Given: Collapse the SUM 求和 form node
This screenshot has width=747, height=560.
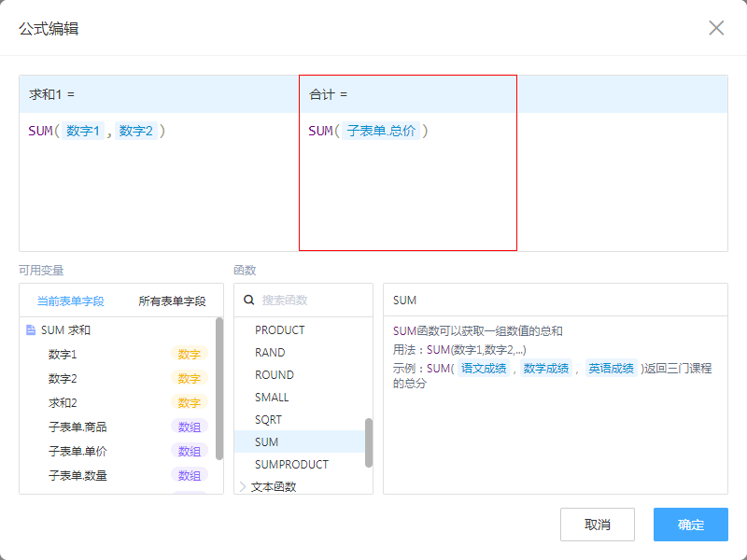Looking at the screenshot, I should (65, 330).
